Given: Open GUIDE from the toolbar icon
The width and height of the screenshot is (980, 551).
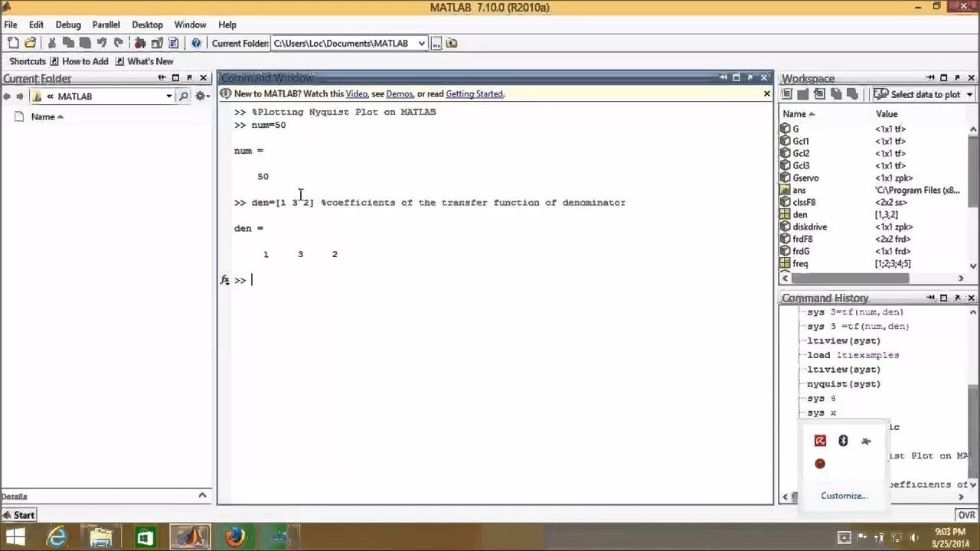Looking at the screenshot, I should (x=157, y=44).
